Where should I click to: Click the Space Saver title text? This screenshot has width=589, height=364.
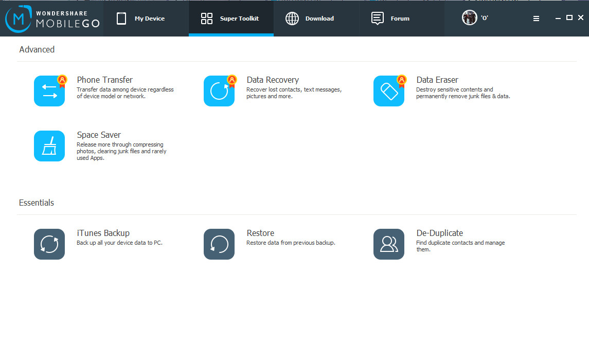99,135
